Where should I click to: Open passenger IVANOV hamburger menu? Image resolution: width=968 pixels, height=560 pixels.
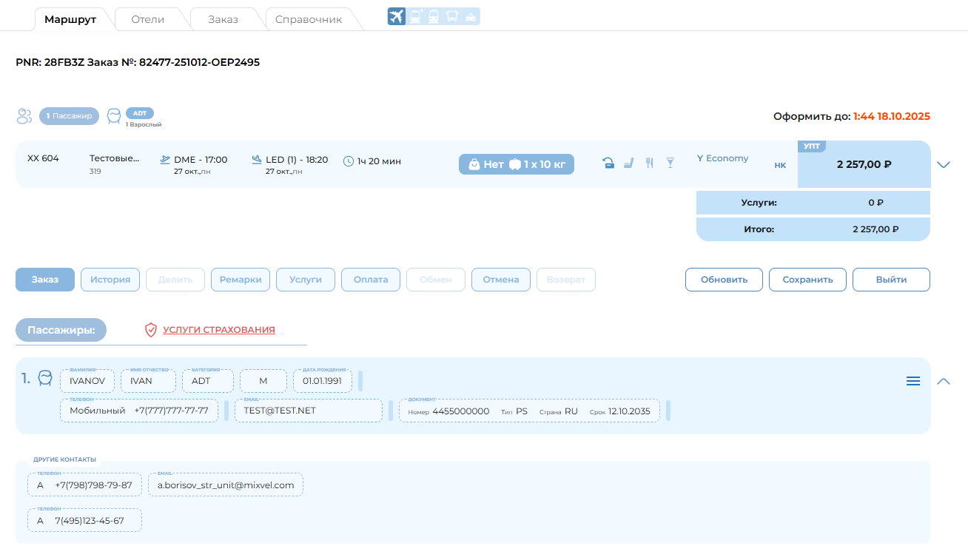click(913, 381)
